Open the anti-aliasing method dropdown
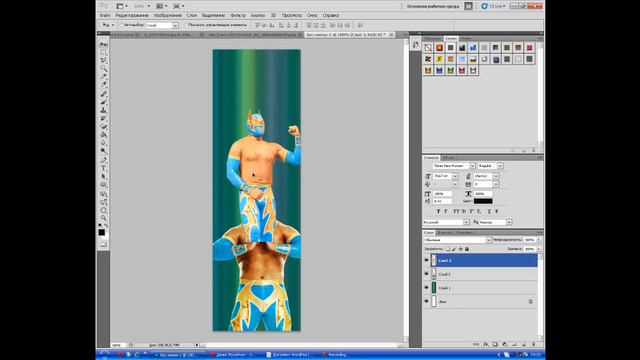 (509, 222)
